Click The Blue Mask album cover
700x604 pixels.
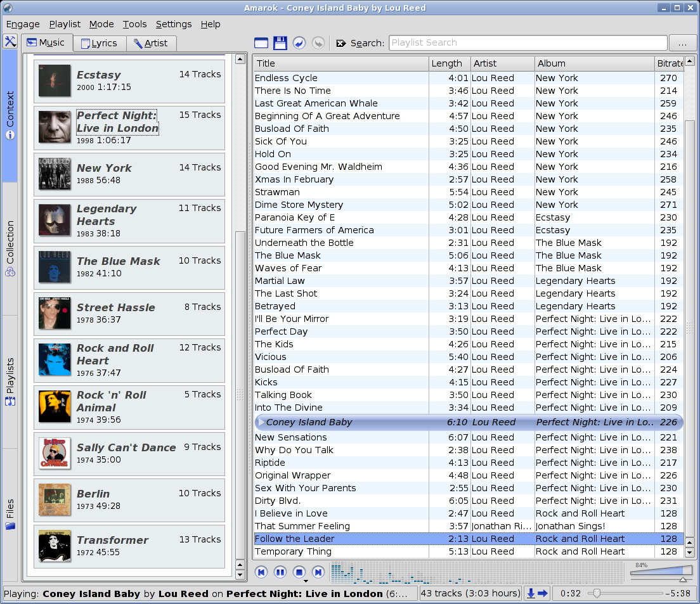click(55, 267)
